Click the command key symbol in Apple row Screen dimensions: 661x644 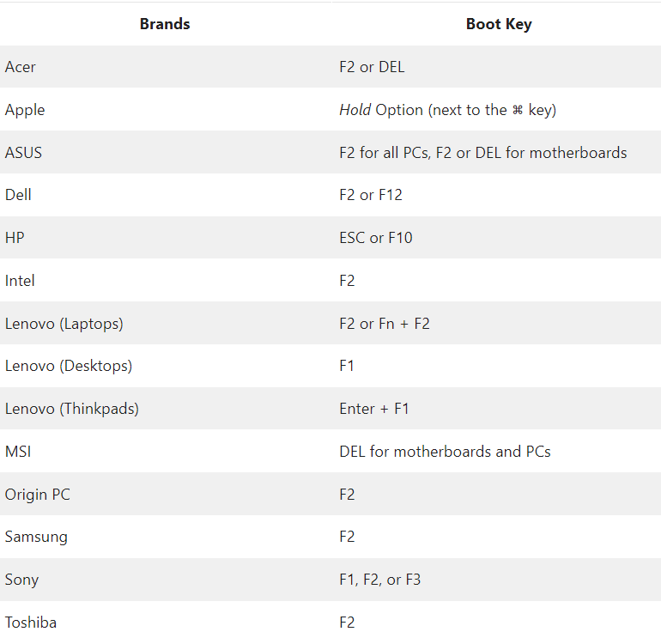(x=518, y=110)
